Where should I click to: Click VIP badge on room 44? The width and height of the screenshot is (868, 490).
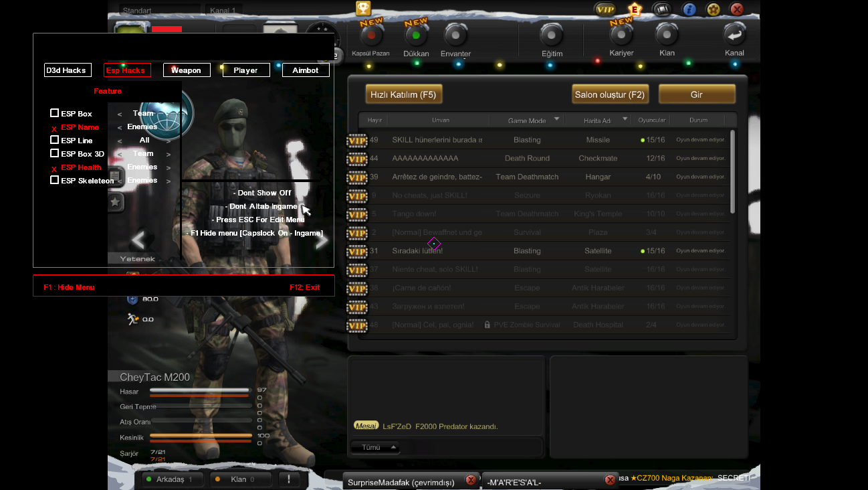coord(357,159)
